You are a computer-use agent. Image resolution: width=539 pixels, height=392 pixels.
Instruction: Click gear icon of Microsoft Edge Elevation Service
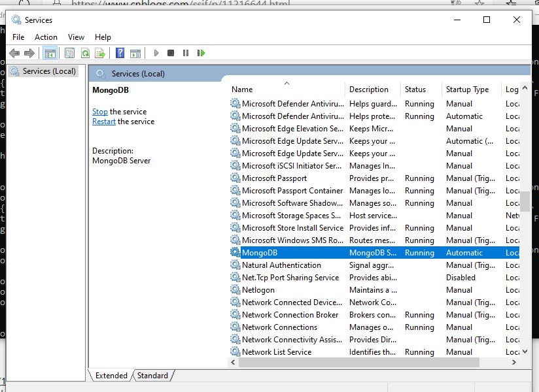coord(235,128)
